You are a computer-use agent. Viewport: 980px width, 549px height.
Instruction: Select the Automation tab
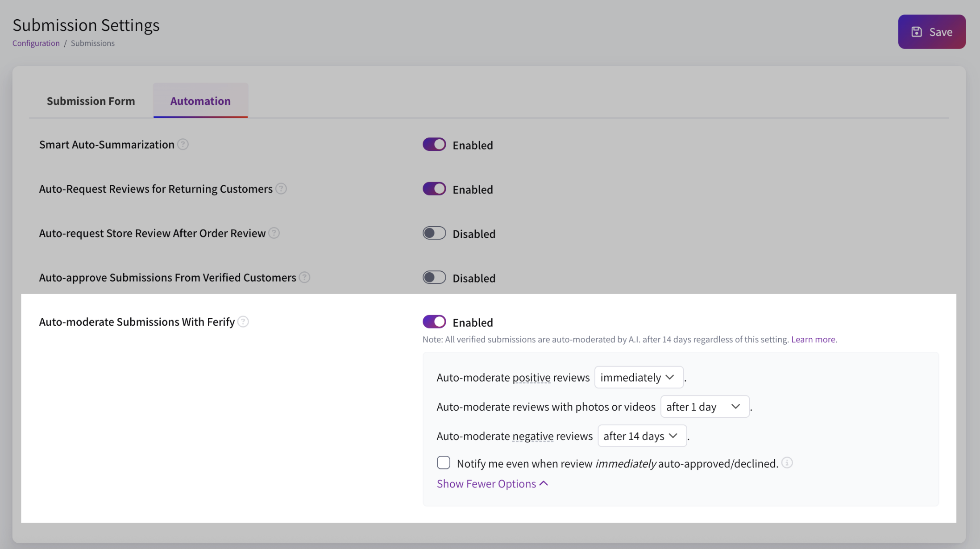point(200,101)
